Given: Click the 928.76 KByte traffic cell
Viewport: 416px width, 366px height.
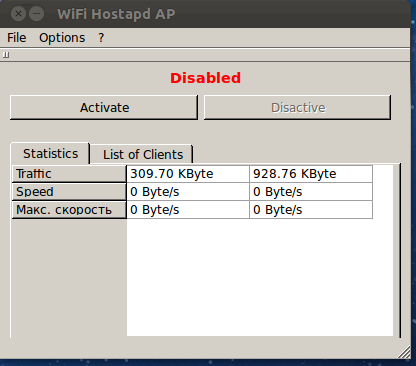Looking at the screenshot, I should point(311,174).
